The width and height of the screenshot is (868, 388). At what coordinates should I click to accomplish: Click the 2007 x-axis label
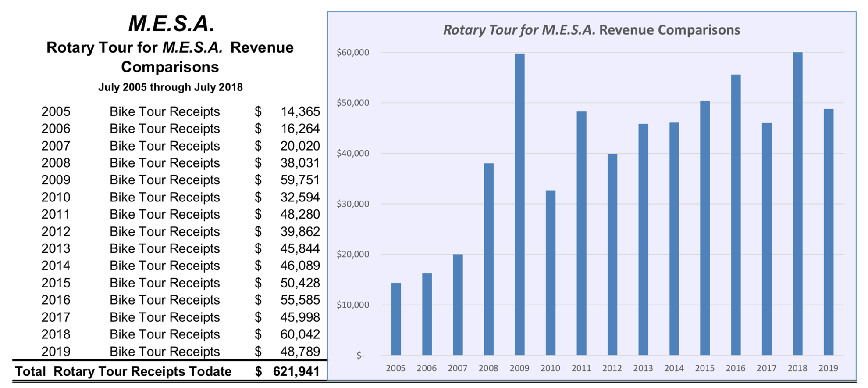click(x=457, y=368)
